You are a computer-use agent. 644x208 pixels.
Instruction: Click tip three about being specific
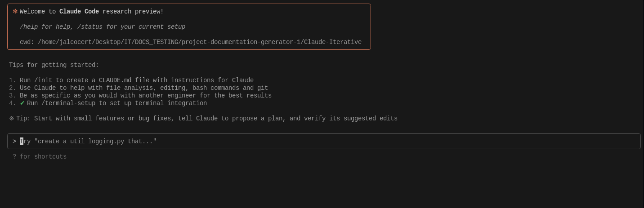click(146, 96)
